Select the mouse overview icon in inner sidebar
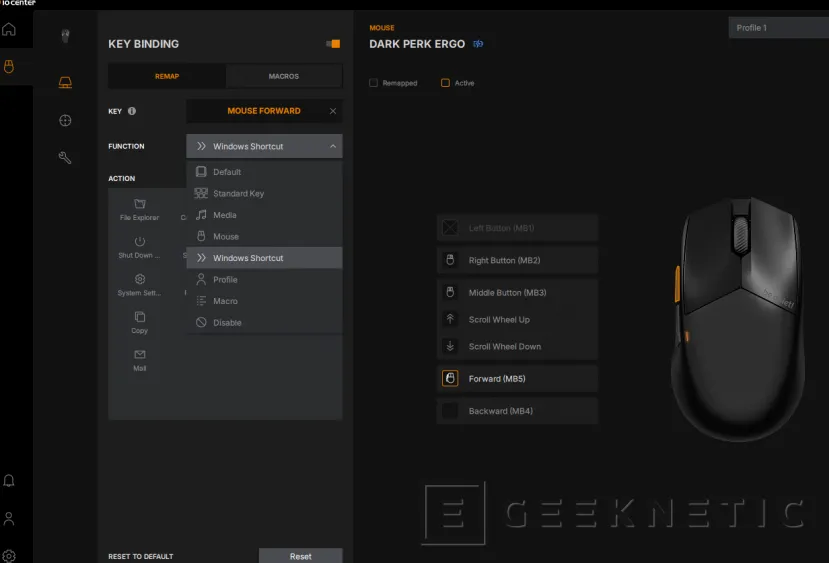829x563 pixels. 65,36
